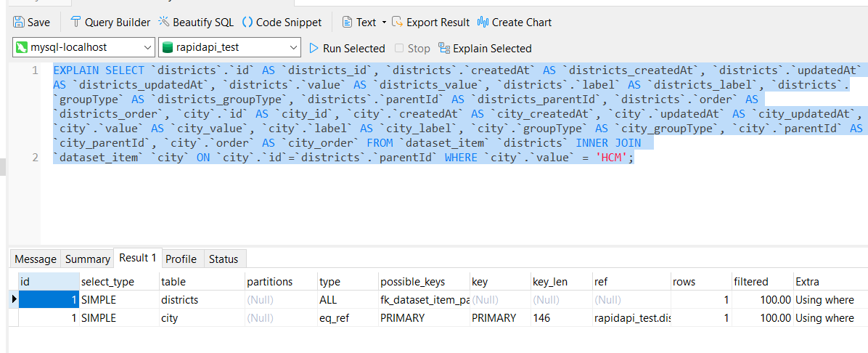
Task: Click the Extra column header
Action: [x=830, y=282]
